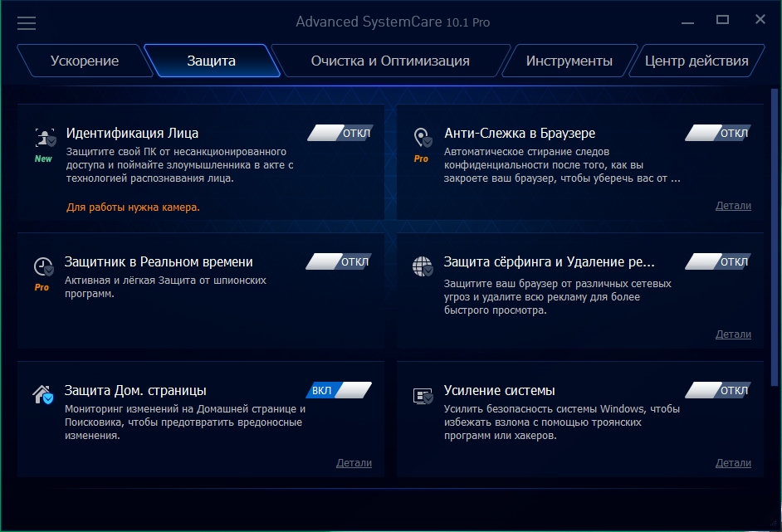Disable Защита Дом. страницы toggle
The width and height of the screenshot is (782, 532).
tap(340, 390)
